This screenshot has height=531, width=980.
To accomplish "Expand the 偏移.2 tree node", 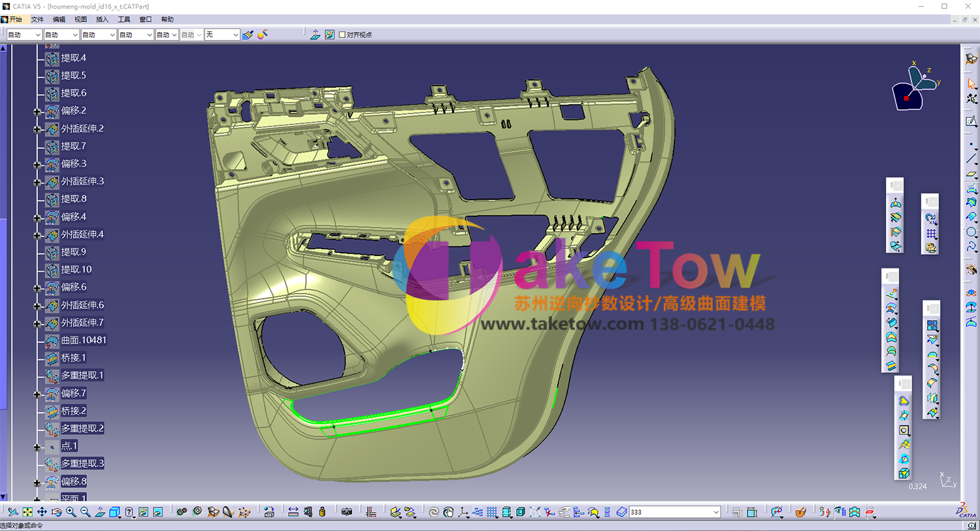I will click(37, 112).
